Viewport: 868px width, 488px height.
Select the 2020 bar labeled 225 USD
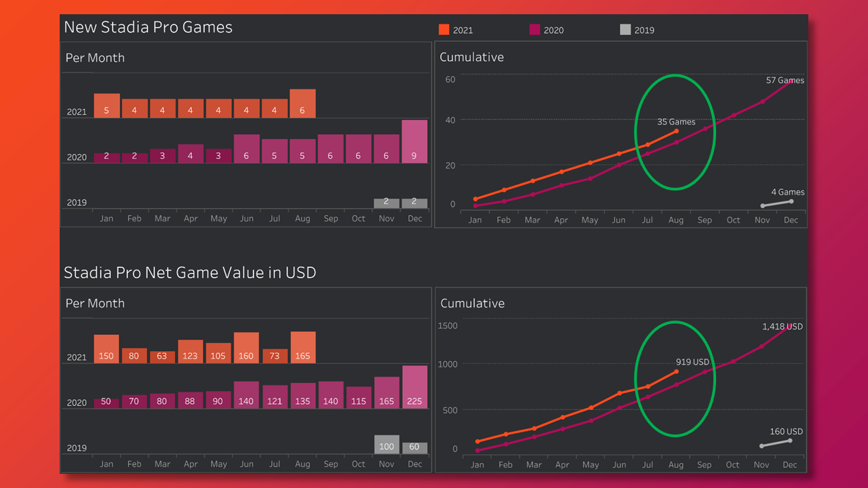point(414,387)
